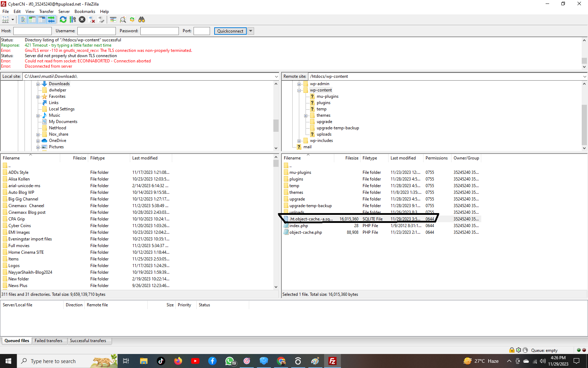Open the Edit menu

(17, 12)
